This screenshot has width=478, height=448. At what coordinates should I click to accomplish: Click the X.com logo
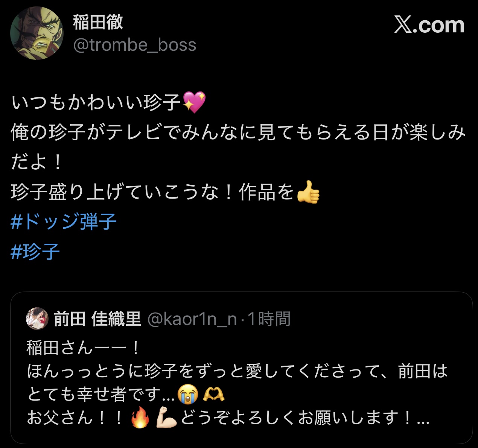429,25
